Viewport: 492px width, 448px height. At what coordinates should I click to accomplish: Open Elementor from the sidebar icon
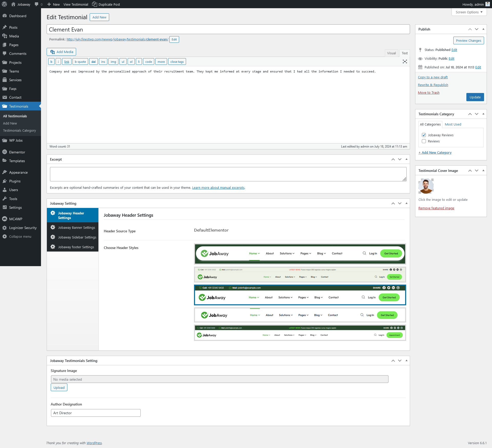coord(5,152)
